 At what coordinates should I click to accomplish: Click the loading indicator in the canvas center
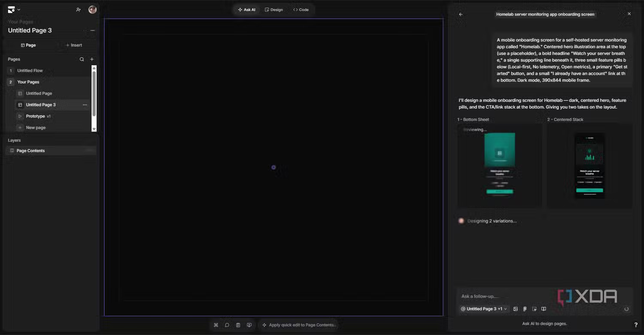click(273, 167)
